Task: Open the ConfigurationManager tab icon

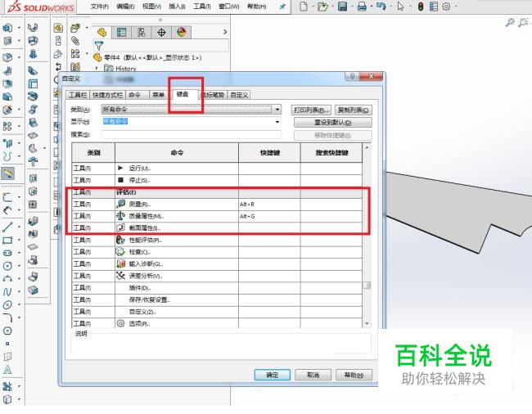Action: click(x=141, y=32)
